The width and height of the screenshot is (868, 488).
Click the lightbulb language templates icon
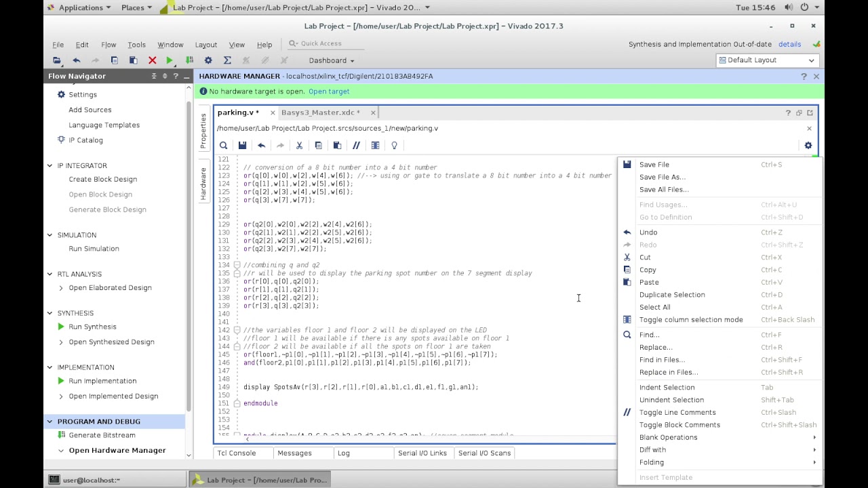(394, 145)
